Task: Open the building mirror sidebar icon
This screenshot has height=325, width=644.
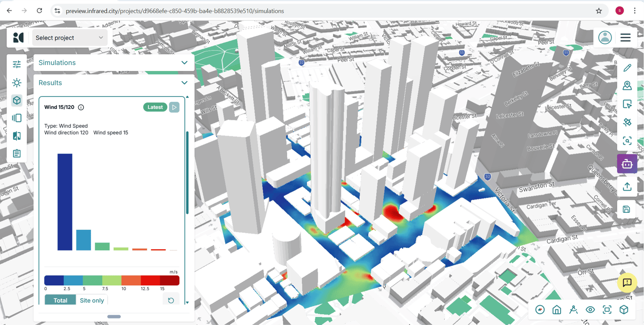Action: (17, 136)
